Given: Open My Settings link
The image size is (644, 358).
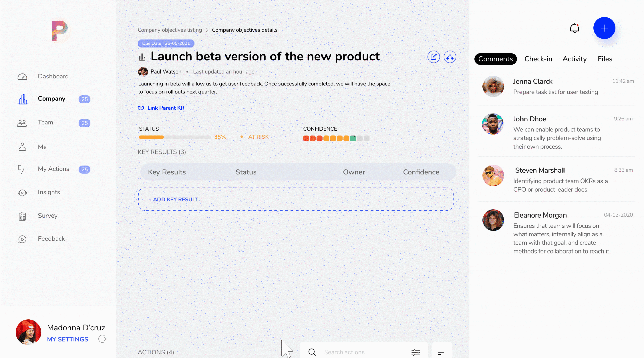Looking at the screenshot, I should (67, 339).
